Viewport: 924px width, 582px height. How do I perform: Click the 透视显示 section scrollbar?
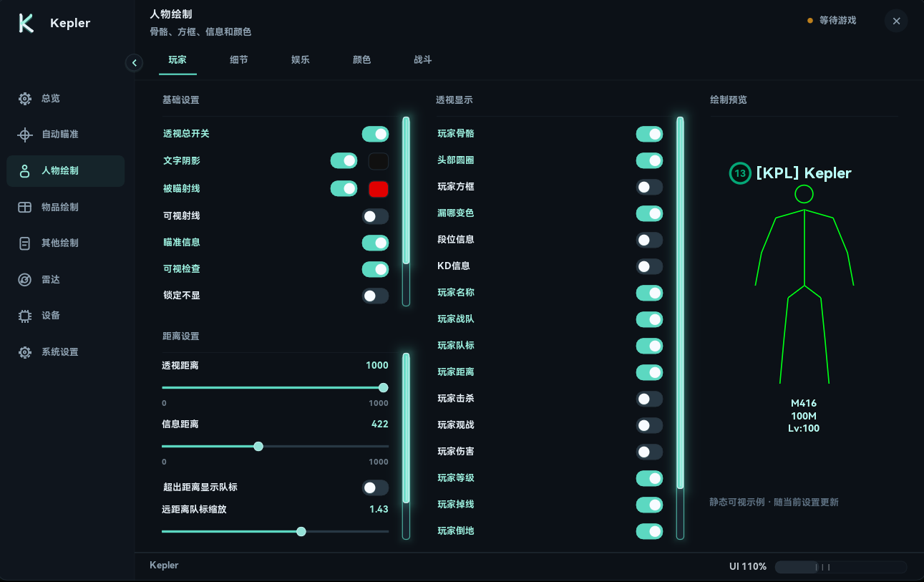(x=681, y=328)
